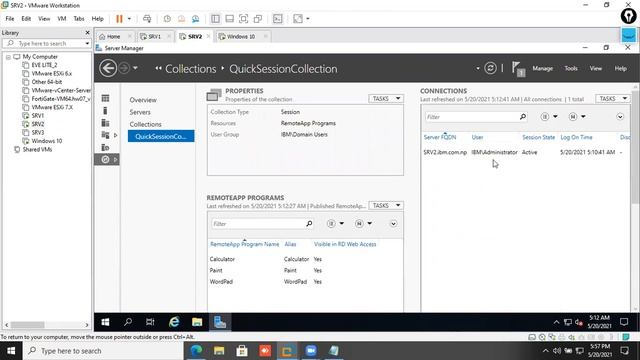Open Server Manager Manage menu
This screenshot has width=640, height=360.
click(542, 69)
